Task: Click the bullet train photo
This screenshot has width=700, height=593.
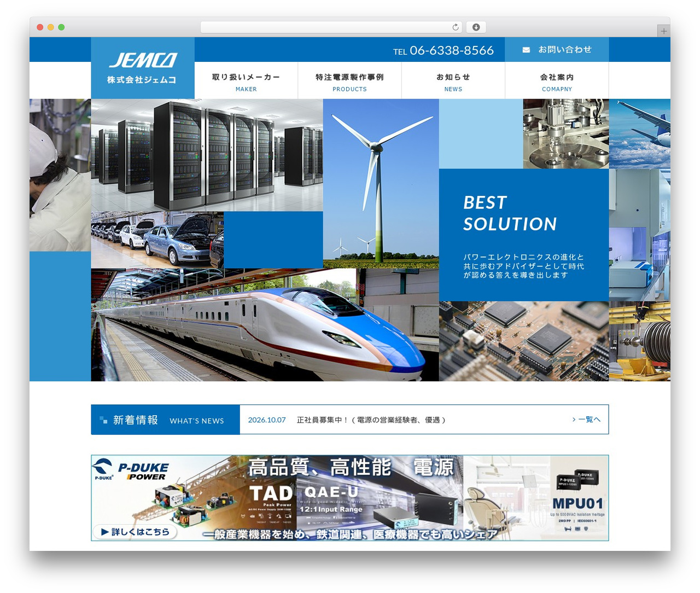Action: pos(265,325)
